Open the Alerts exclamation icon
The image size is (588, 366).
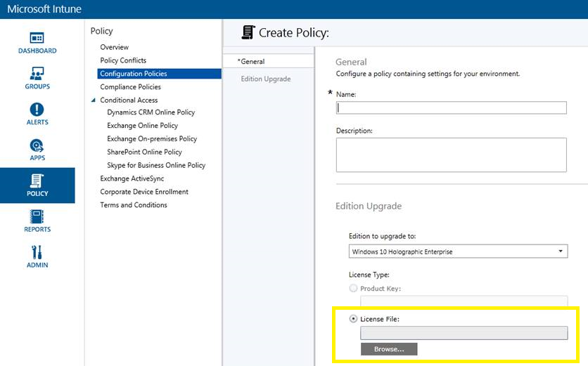[x=37, y=110]
